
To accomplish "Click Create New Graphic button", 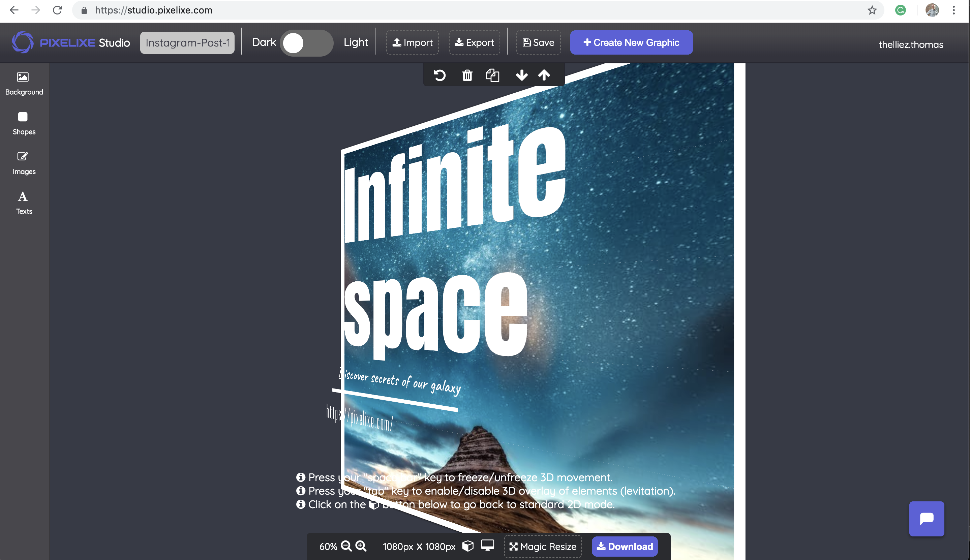I will pos(631,43).
